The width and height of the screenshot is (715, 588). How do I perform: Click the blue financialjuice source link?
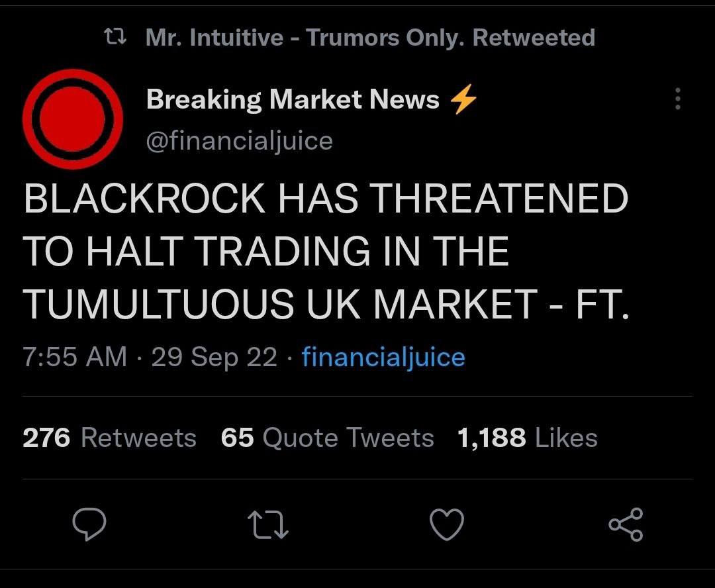click(x=383, y=358)
